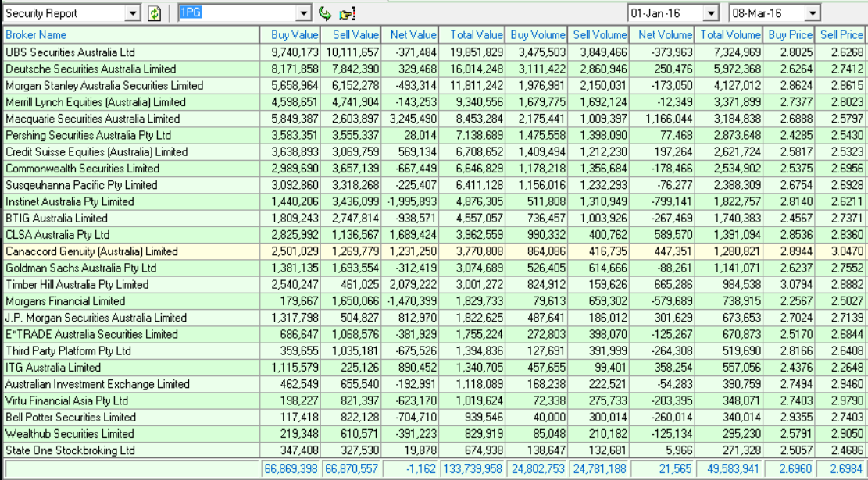Viewport: 868px width, 480px height.
Task: Select Bell Potter Securities Limited row
Action: (x=434, y=418)
